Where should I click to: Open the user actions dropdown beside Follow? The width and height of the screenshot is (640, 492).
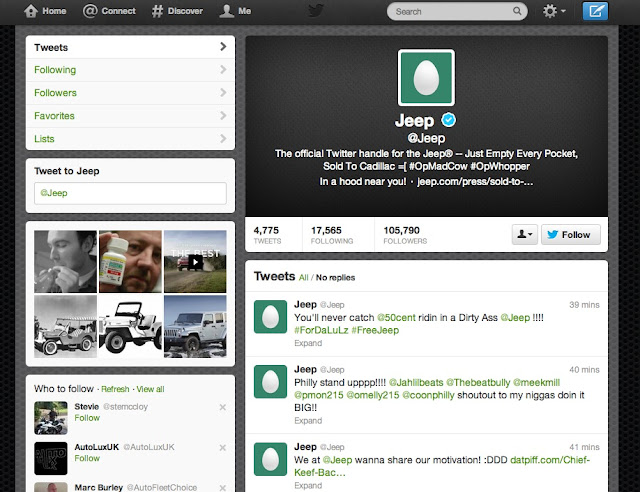pyautogui.click(x=523, y=235)
